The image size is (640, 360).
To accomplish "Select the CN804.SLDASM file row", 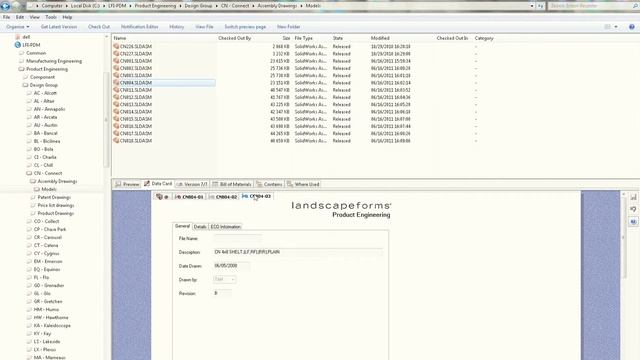I will (164, 83).
